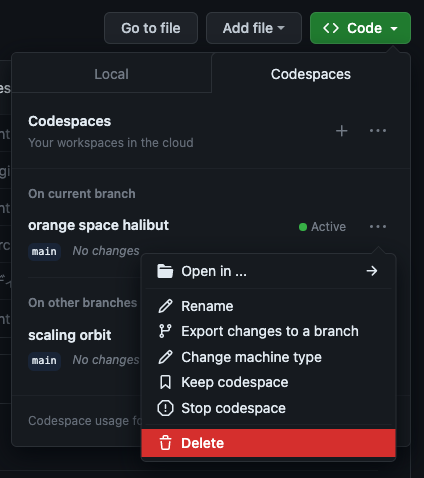Click the trash icon on Delete

[x=165, y=443]
